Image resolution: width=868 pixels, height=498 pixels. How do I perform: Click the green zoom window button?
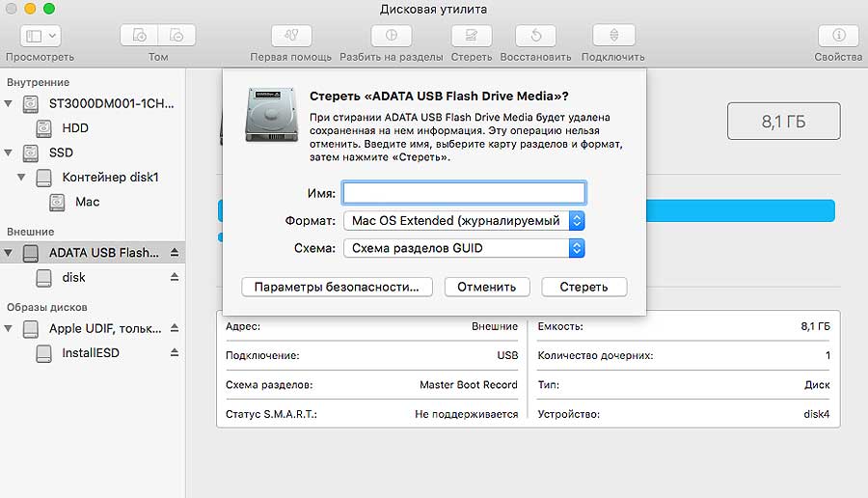(49, 9)
